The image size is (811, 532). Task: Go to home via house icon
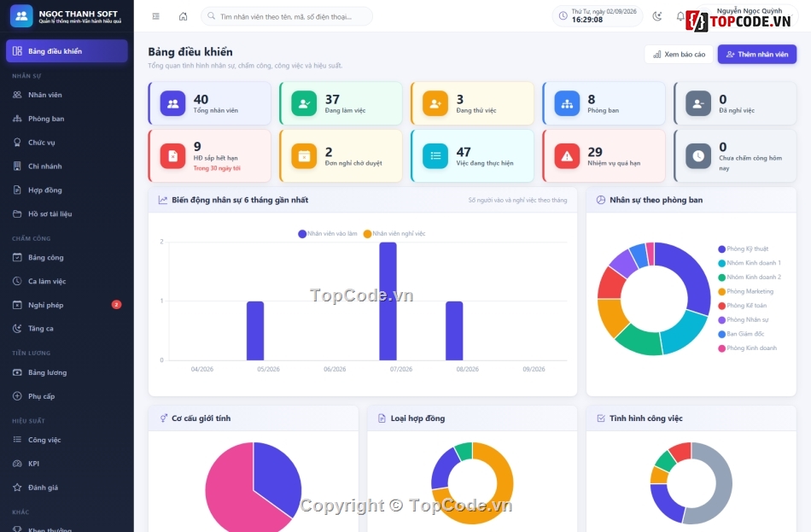point(183,16)
